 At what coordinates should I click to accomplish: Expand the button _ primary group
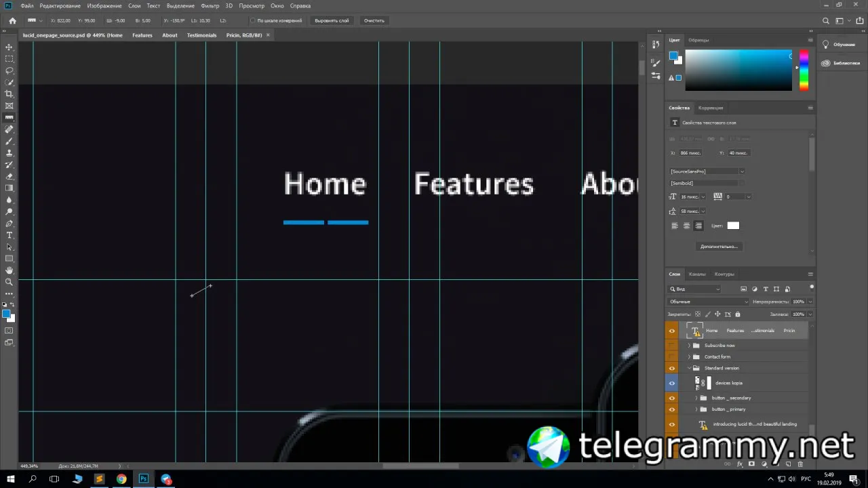click(x=696, y=409)
